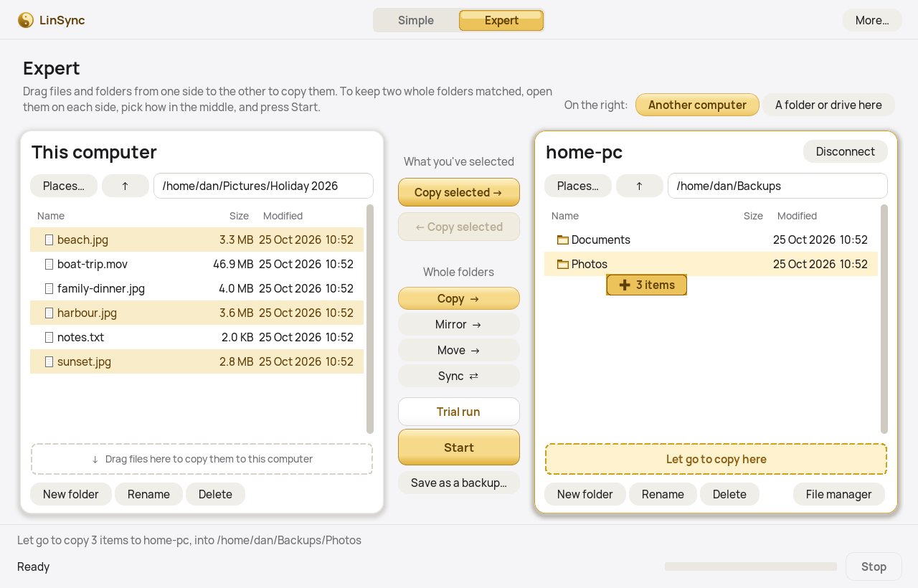The width and height of the screenshot is (918, 588).
Task: Click the LinSync yin-yang logo icon
Action: click(26, 20)
